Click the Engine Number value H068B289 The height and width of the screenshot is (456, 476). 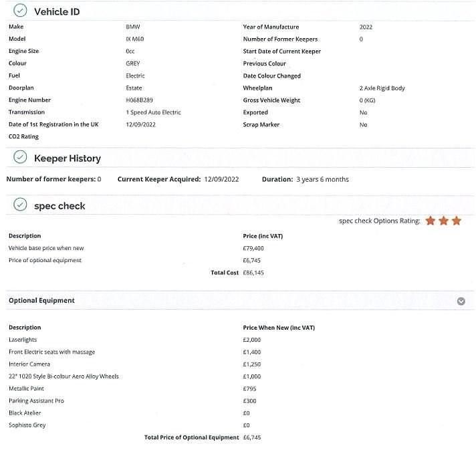139,100
